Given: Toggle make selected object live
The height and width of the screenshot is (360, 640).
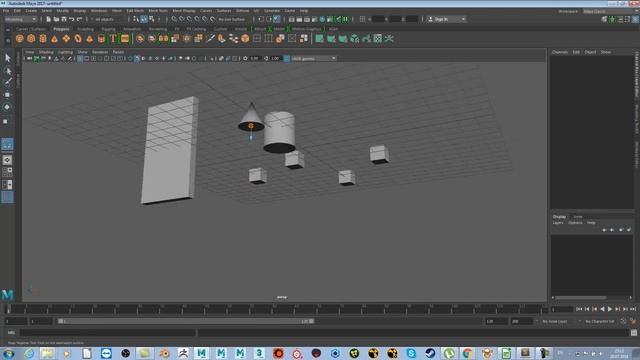Looking at the screenshot, I should pyautogui.click(x=213, y=19).
